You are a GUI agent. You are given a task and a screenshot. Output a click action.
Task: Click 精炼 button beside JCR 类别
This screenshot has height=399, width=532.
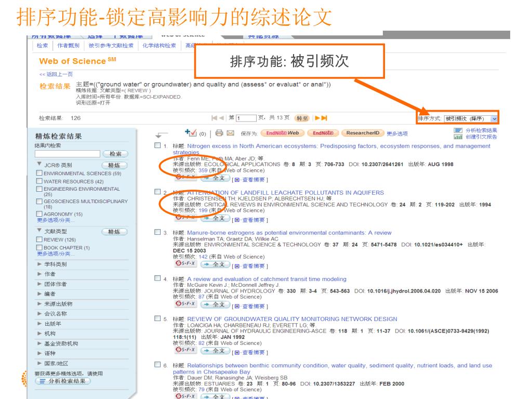(x=115, y=165)
